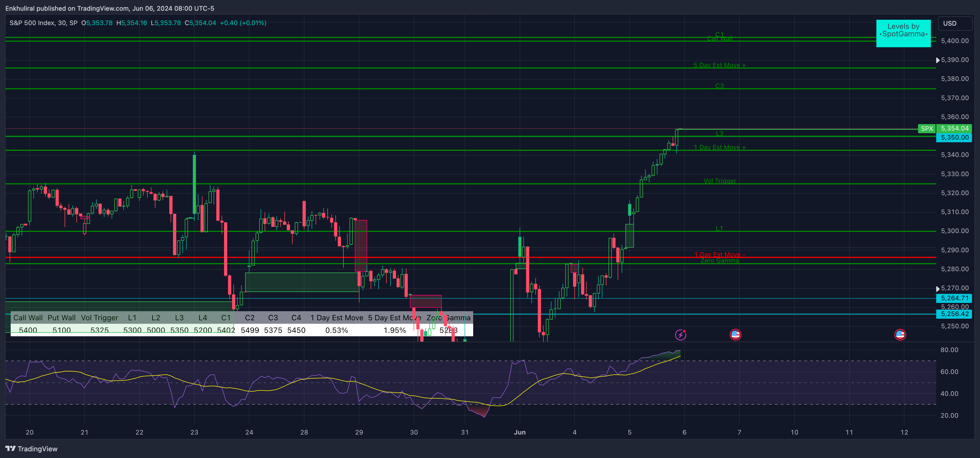
Task: Click the S&P 500 Index symbol title
Action: (x=32, y=23)
